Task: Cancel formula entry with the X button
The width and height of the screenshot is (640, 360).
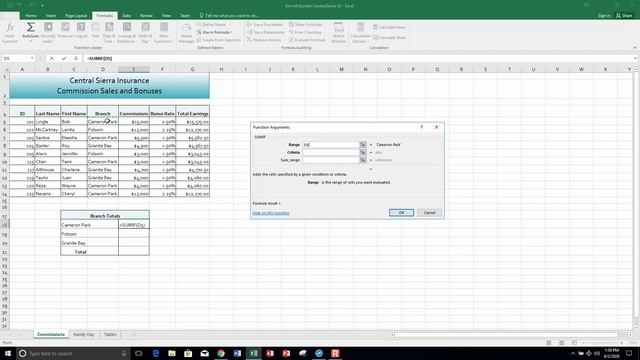Action: [x=52, y=58]
